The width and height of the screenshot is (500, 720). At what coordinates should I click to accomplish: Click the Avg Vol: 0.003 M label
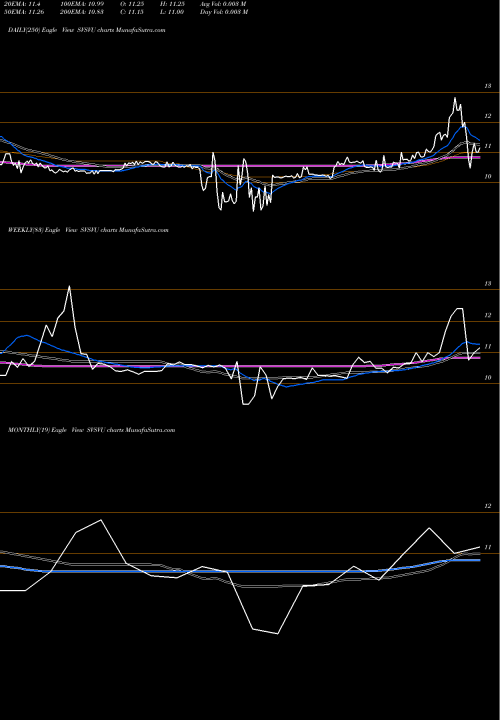coord(223,4)
